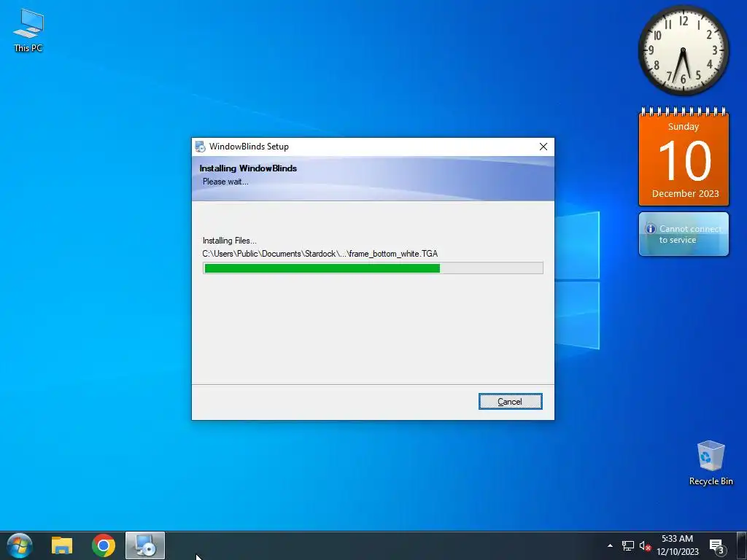Cancel the WindowBlinds installation
This screenshot has height=560, width=747.
(x=510, y=402)
